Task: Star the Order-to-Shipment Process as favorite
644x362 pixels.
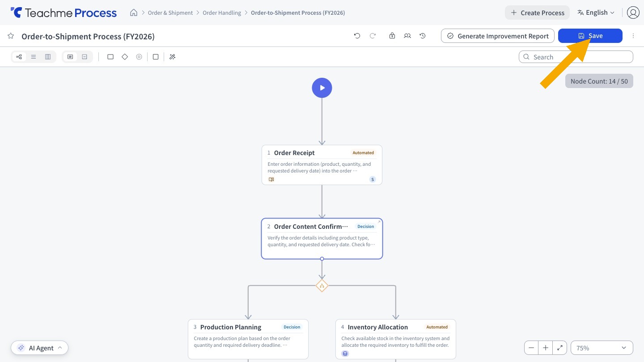Action: (x=11, y=36)
